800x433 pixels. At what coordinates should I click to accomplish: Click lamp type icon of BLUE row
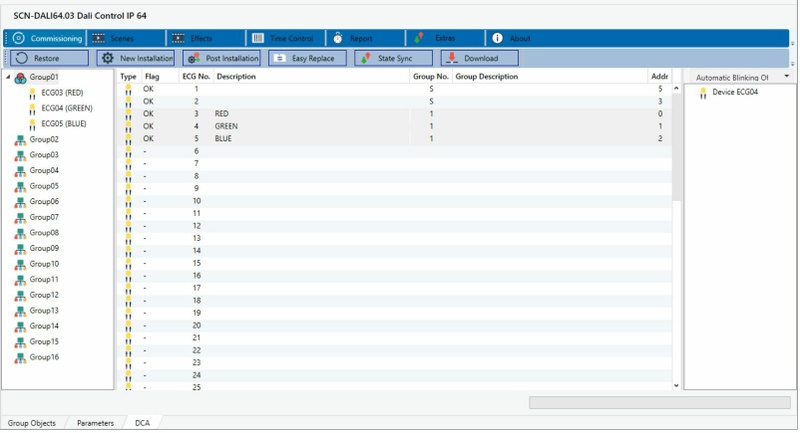click(128, 139)
